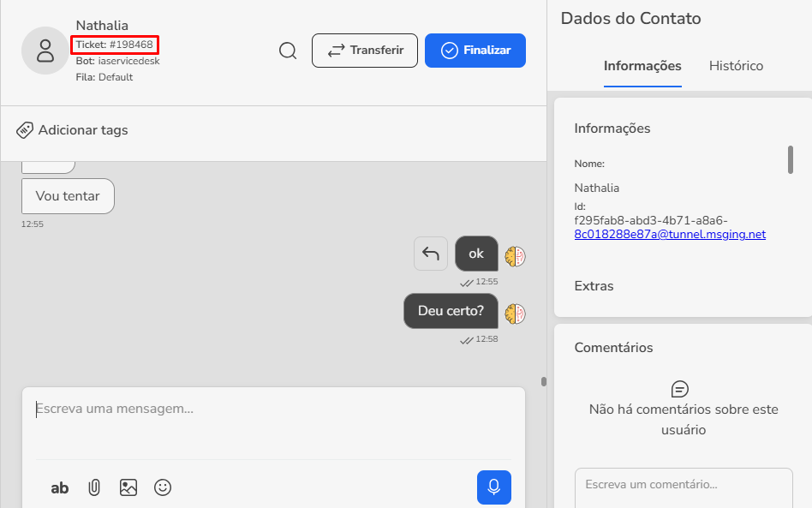Open the emoji picker smiley icon

click(x=163, y=487)
